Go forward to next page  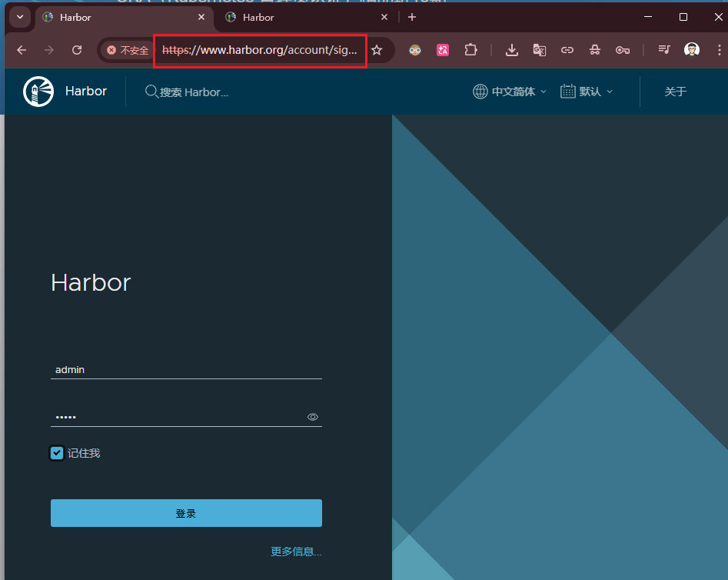[48, 50]
